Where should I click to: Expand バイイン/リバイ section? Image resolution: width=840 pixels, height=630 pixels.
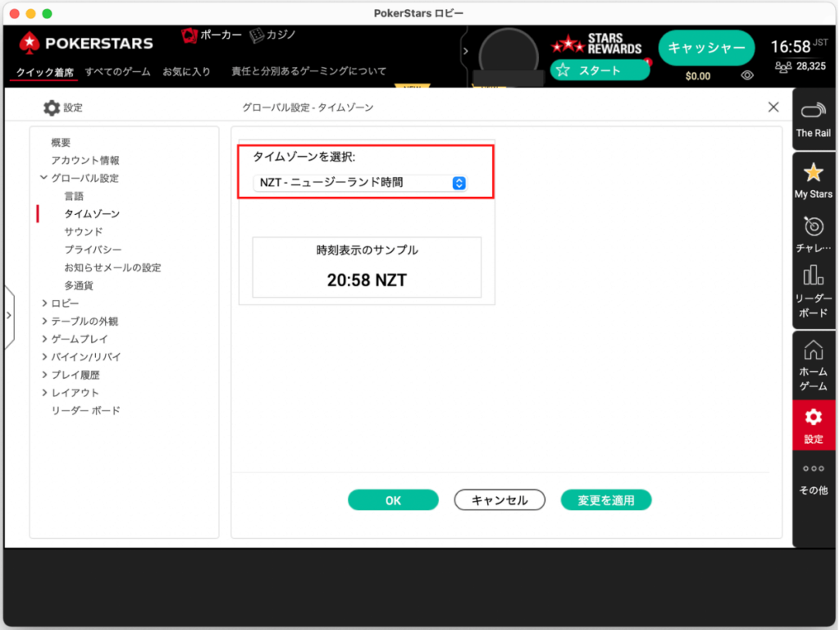click(x=44, y=357)
